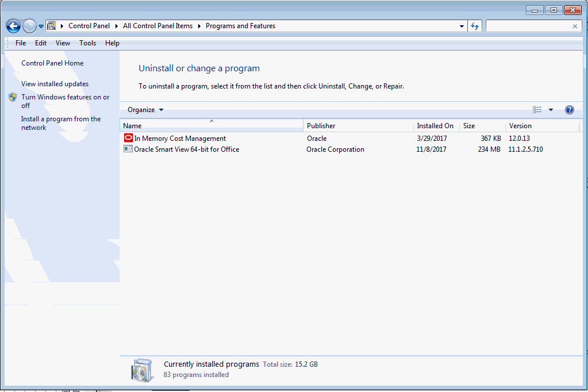Click Total size 15.2 GB text
Image resolution: width=588 pixels, height=392 pixels.
click(x=290, y=364)
